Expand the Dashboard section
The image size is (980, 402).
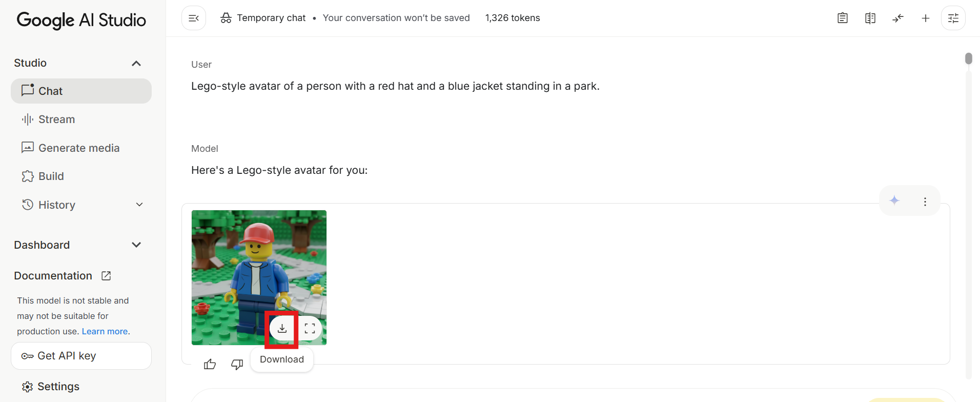136,245
